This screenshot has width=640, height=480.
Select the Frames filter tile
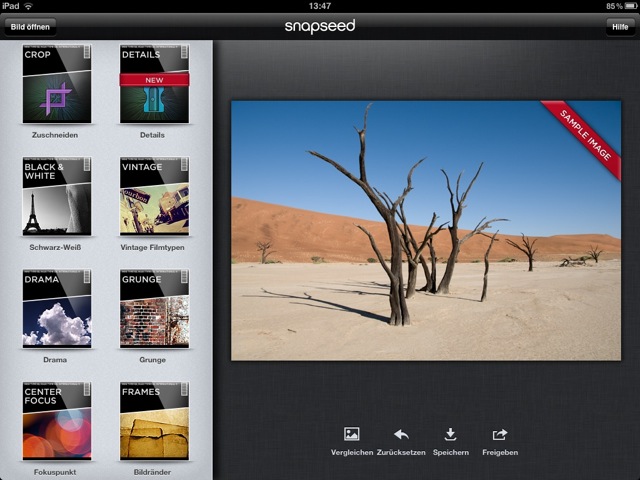click(x=153, y=420)
